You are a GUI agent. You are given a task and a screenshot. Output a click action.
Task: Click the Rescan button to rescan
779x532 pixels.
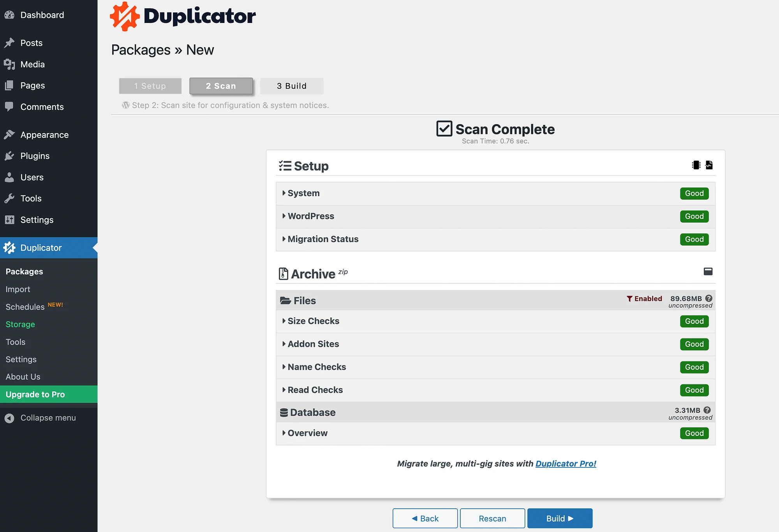point(492,518)
